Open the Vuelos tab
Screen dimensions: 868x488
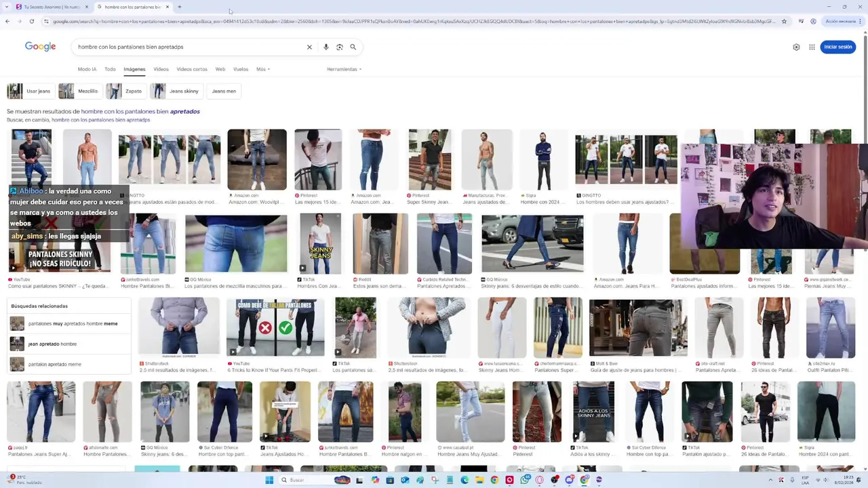[241, 69]
